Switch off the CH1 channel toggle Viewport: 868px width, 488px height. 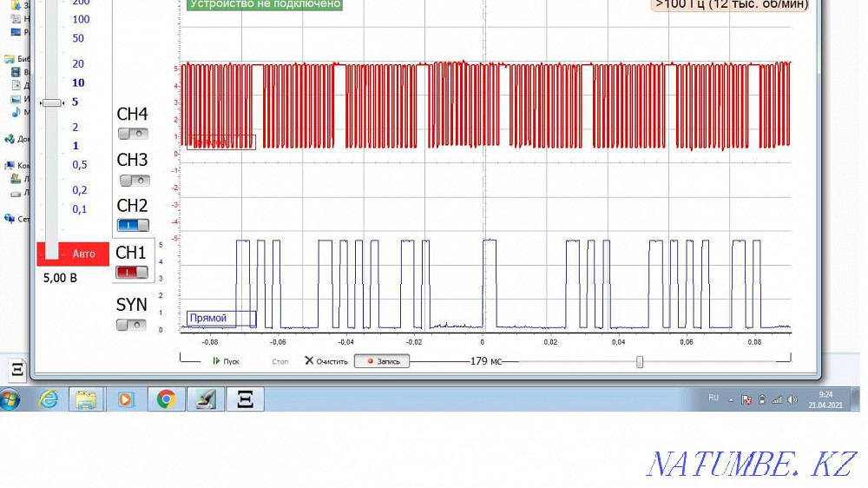point(133,272)
